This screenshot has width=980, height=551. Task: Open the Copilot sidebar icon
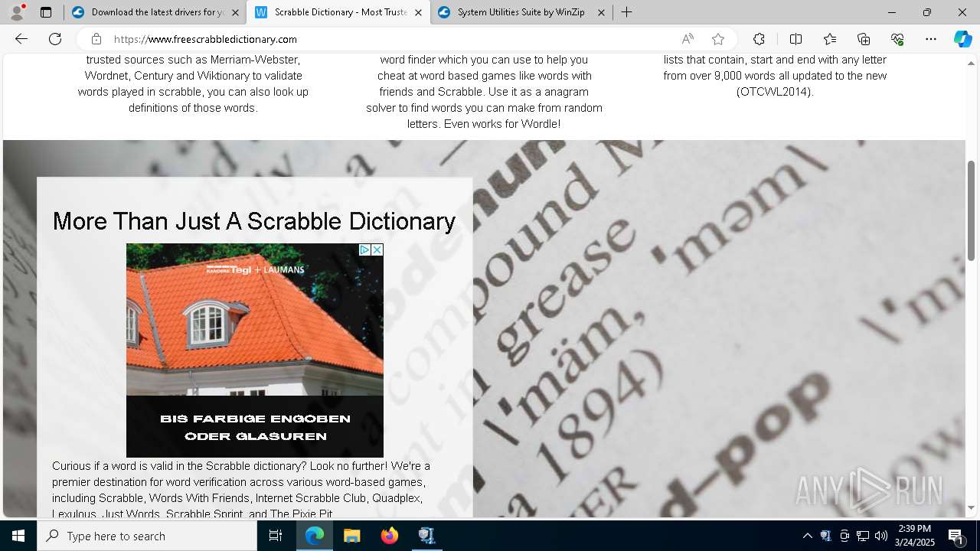(x=962, y=39)
